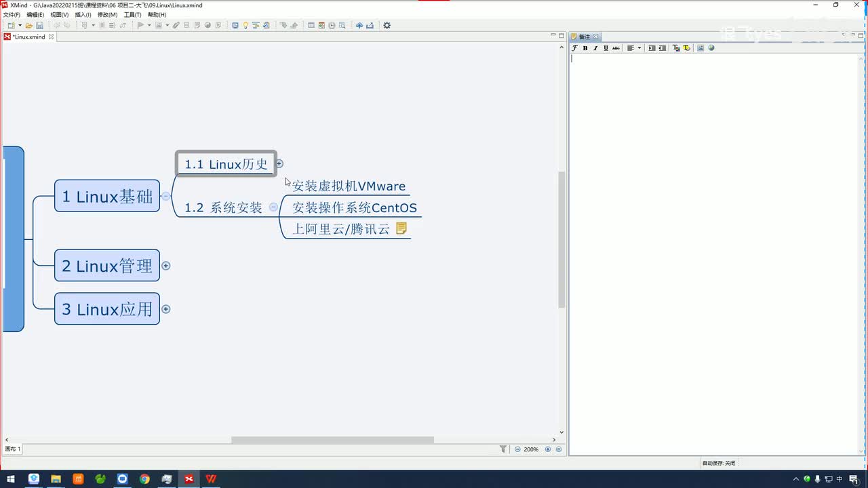The image size is (868, 488).
Task: Choose text highlight color in notes toolbar
Action: 686,48
